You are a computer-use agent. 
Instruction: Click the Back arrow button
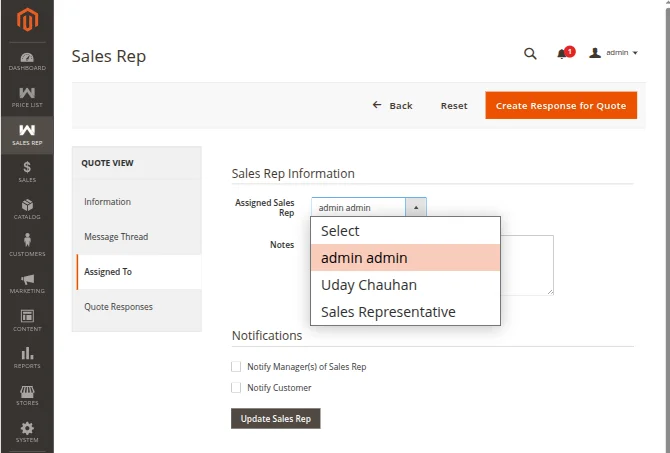392,105
